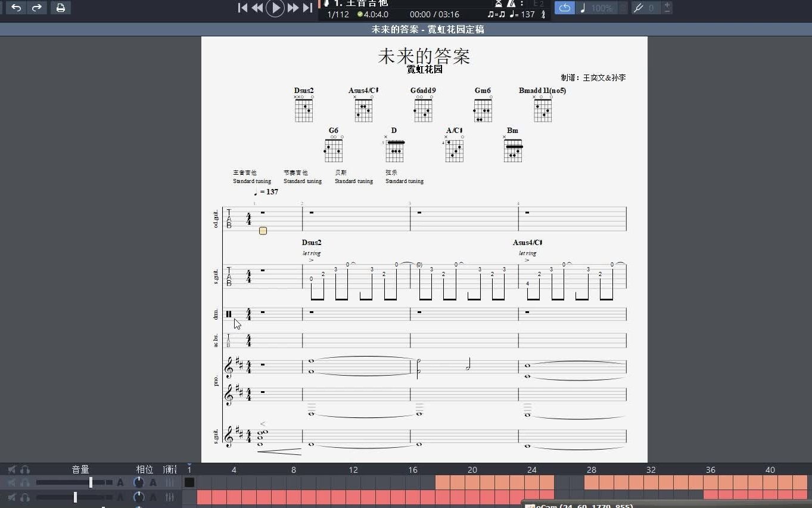Rewind to previous bar
The width and height of the screenshot is (812, 508).
click(257, 8)
